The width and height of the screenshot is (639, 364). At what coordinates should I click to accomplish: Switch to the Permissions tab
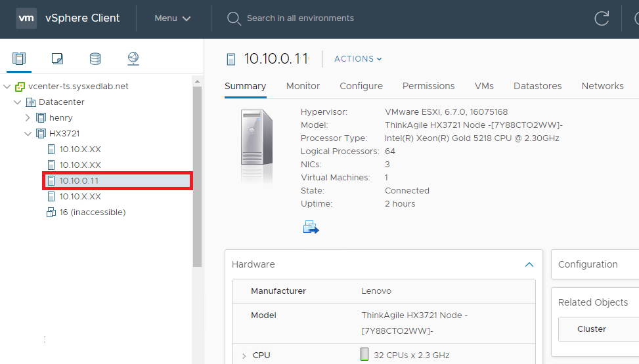[x=428, y=86]
